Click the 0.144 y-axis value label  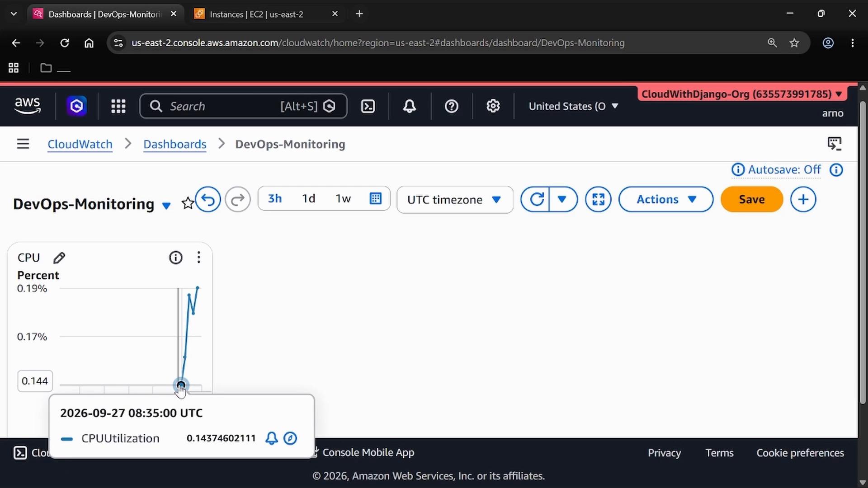point(35,381)
